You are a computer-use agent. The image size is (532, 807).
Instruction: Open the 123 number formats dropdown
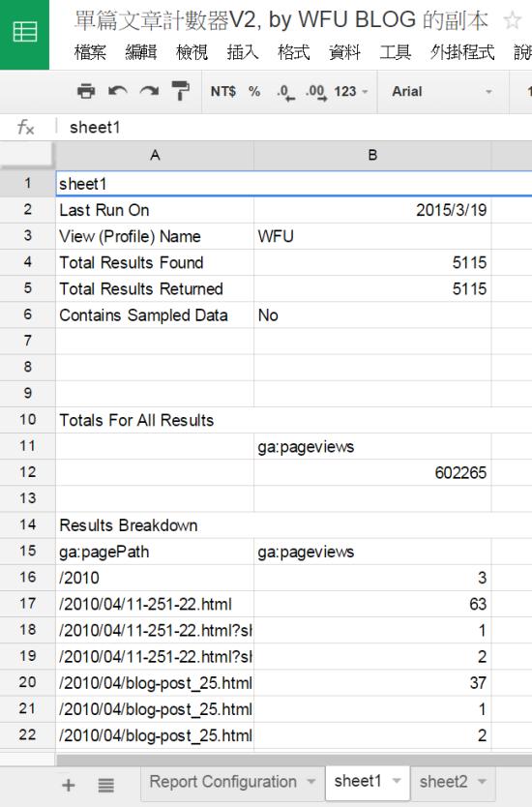(x=351, y=92)
